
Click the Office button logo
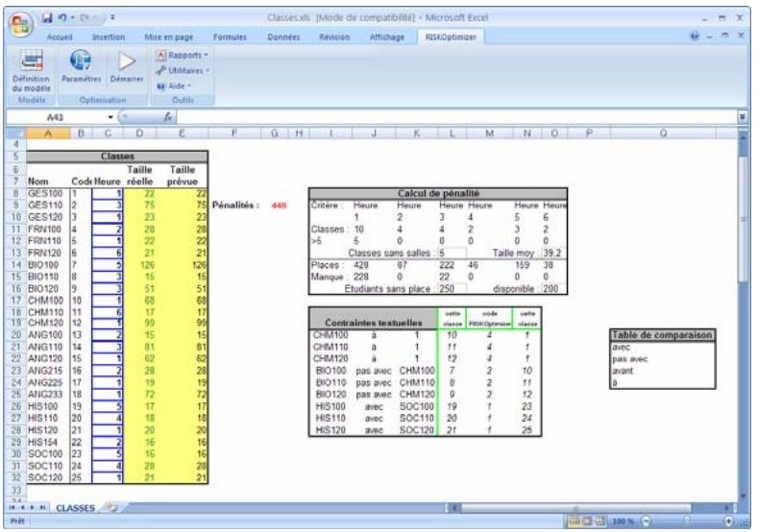pos(20,25)
